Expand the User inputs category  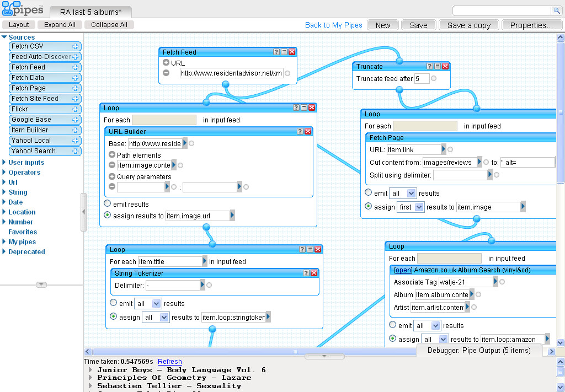point(4,162)
